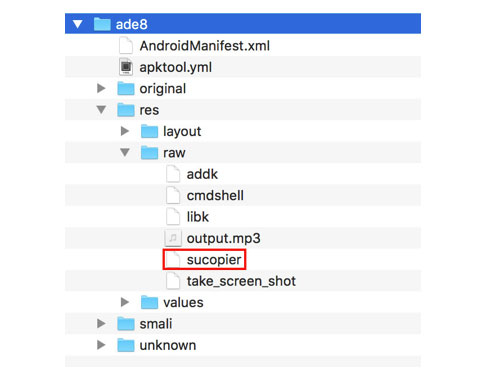Collapse the raw folder triangle

click(x=125, y=152)
